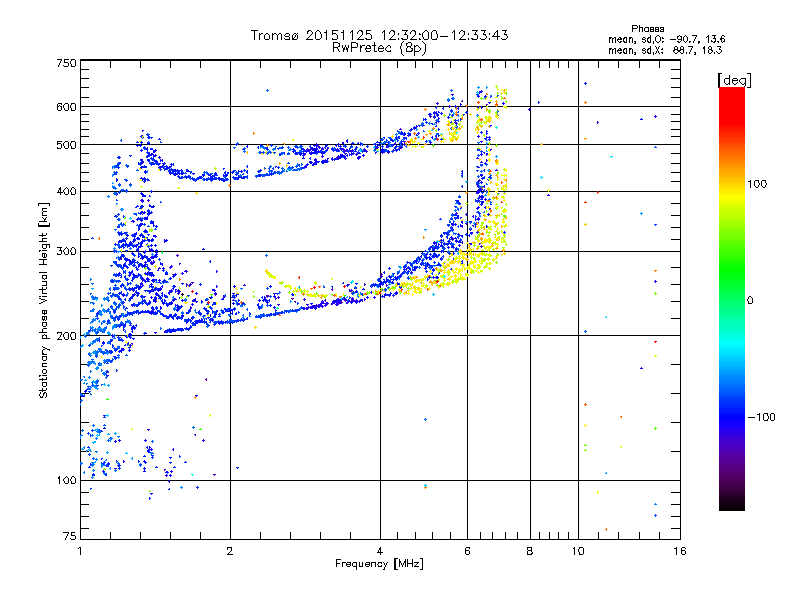Screen dimensions: 800x600
Task: Click the 400 tick label on height axis
Action: pyautogui.click(x=66, y=191)
